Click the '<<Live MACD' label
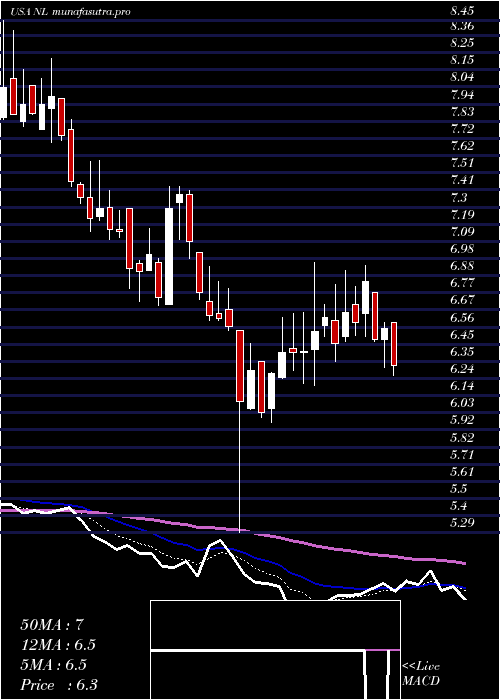Image resolution: width=500 pixels, height=700 pixels. click(421, 674)
